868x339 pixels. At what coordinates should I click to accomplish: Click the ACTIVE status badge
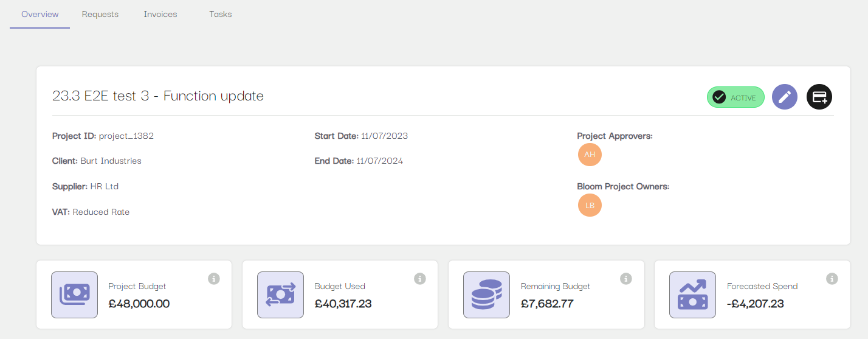[x=735, y=97]
